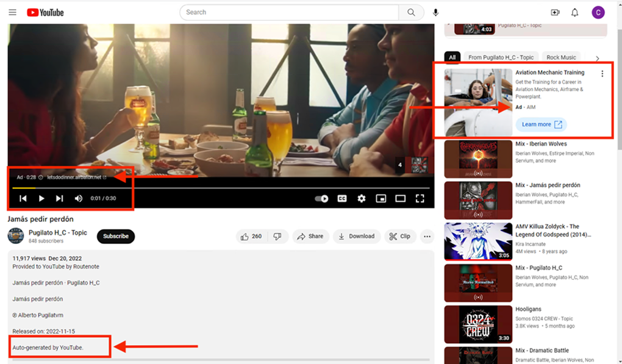Image resolution: width=622 pixels, height=364 pixels.
Task: Select the Rock Music filter chip
Action: coord(560,57)
